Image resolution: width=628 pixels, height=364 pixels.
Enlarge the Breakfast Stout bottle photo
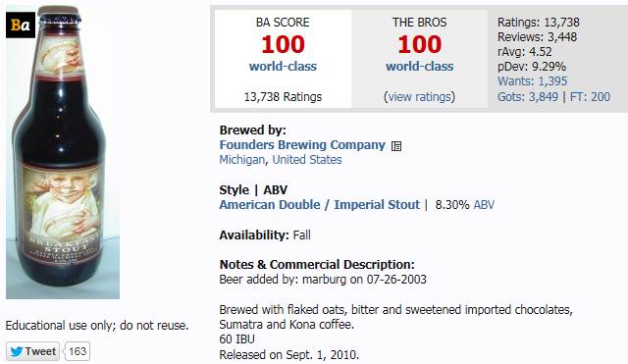(x=63, y=152)
